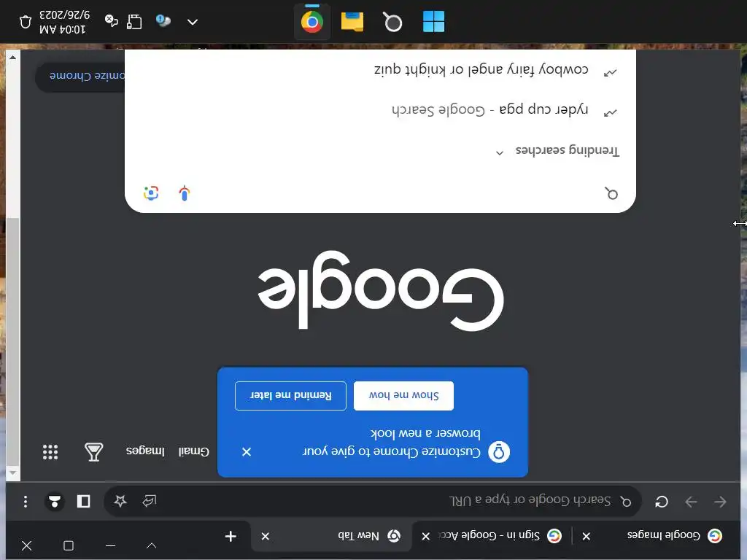Open the Images link
The width and height of the screenshot is (747, 560).
[x=145, y=451]
